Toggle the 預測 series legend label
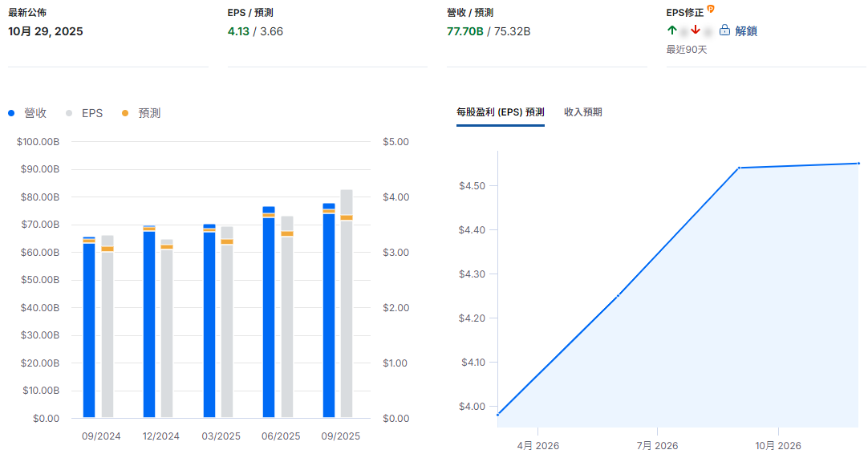 click(x=149, y=113)
